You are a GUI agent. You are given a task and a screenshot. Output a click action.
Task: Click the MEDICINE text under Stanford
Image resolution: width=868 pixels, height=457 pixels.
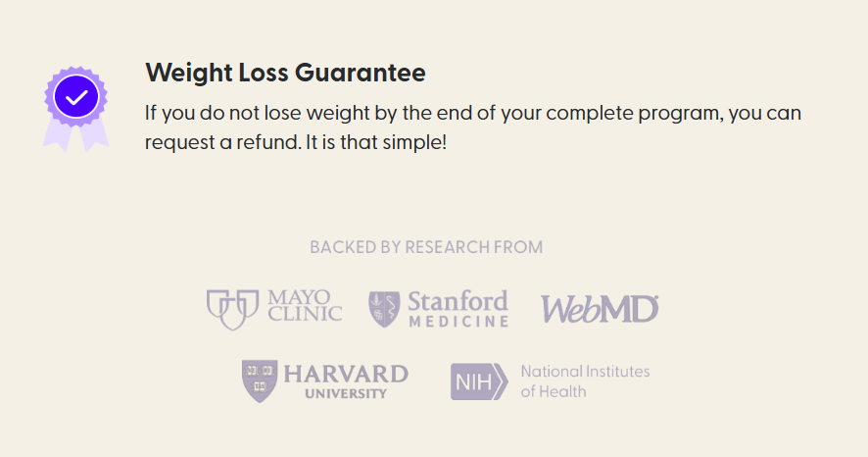tap(458, 322)
